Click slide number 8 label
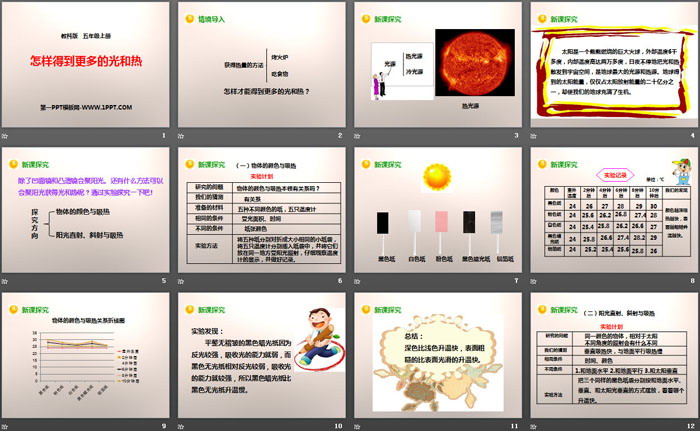Screen dimensions: 700x431 pos(692,280)
